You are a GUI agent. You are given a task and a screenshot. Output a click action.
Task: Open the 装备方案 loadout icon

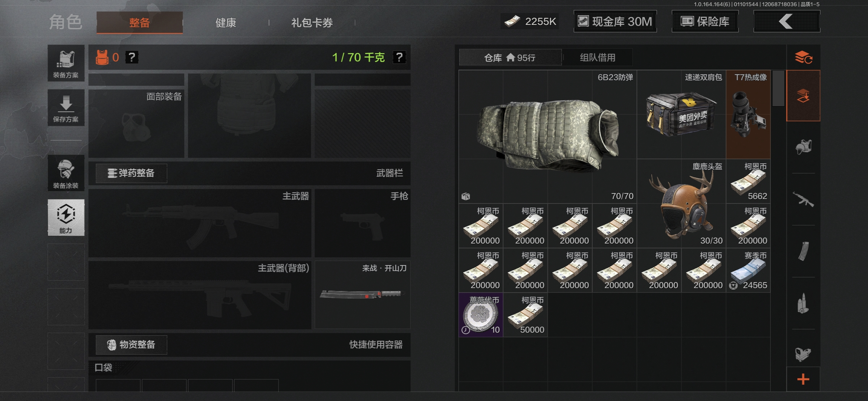click(66, 63)
